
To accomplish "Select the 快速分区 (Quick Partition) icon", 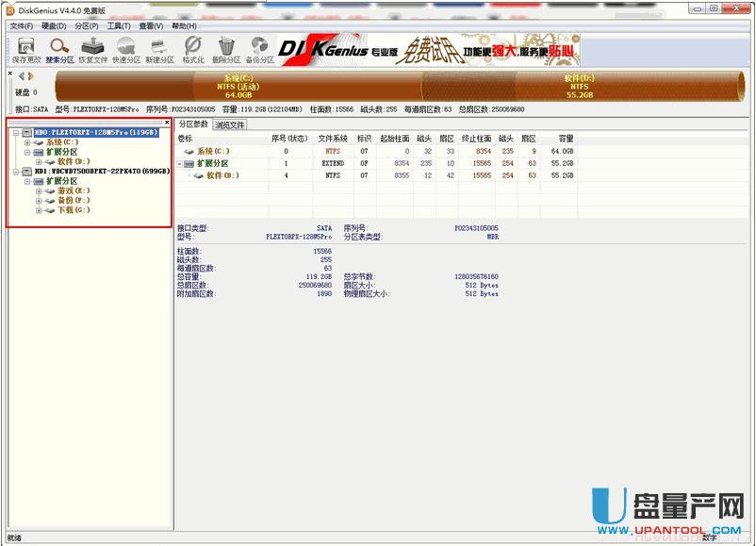I will [125, 51].
